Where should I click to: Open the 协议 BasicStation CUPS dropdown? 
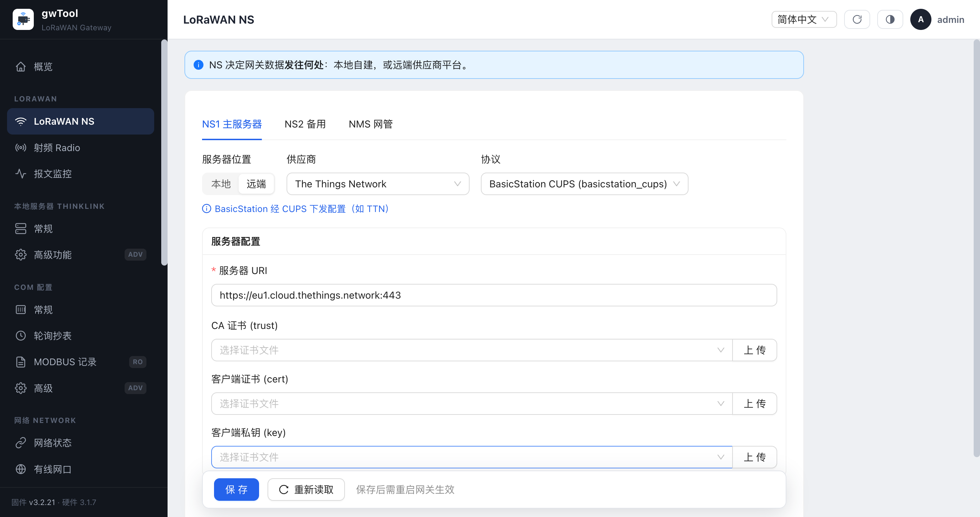(584, 184)
